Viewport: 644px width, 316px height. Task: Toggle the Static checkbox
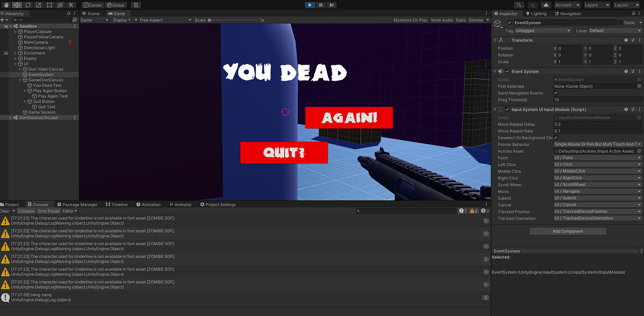pyautogui.click(x=620, y=22)
